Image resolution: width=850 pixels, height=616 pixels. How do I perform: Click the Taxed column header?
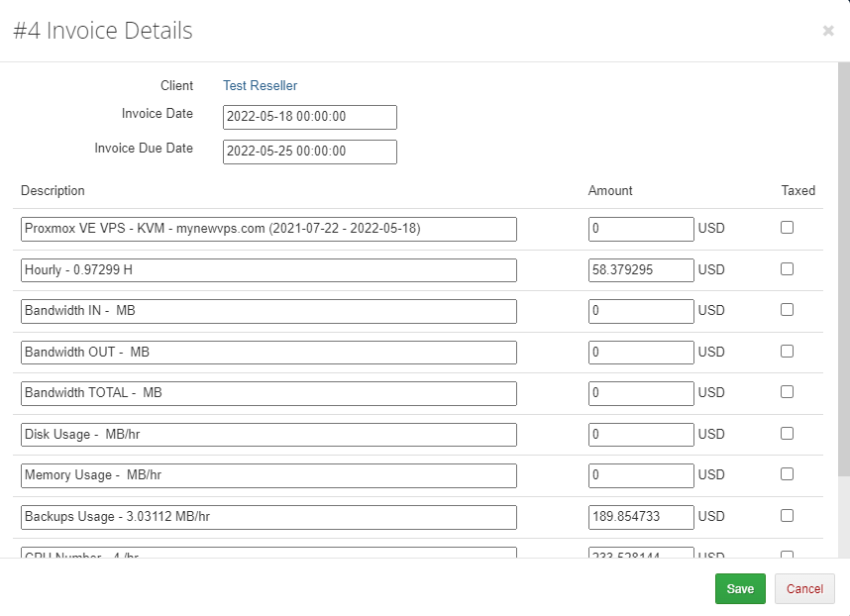click(x=797, y=191)
